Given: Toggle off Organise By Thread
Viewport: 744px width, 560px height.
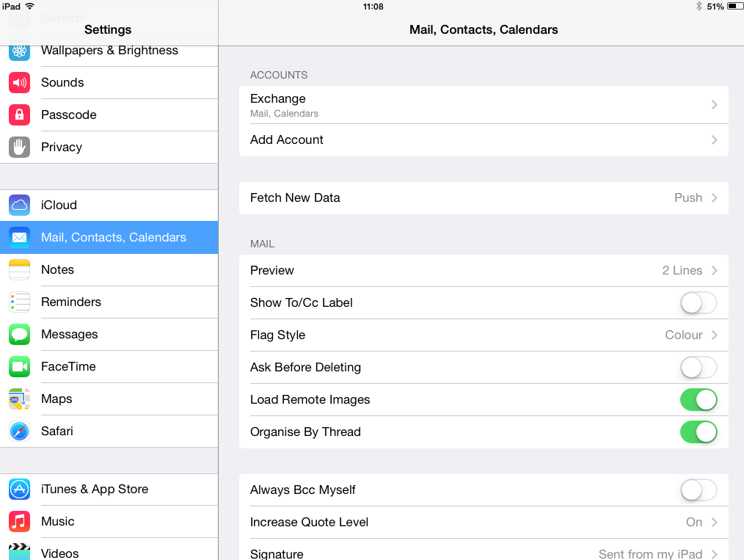Looking at the screenshot, I should 698,432.
